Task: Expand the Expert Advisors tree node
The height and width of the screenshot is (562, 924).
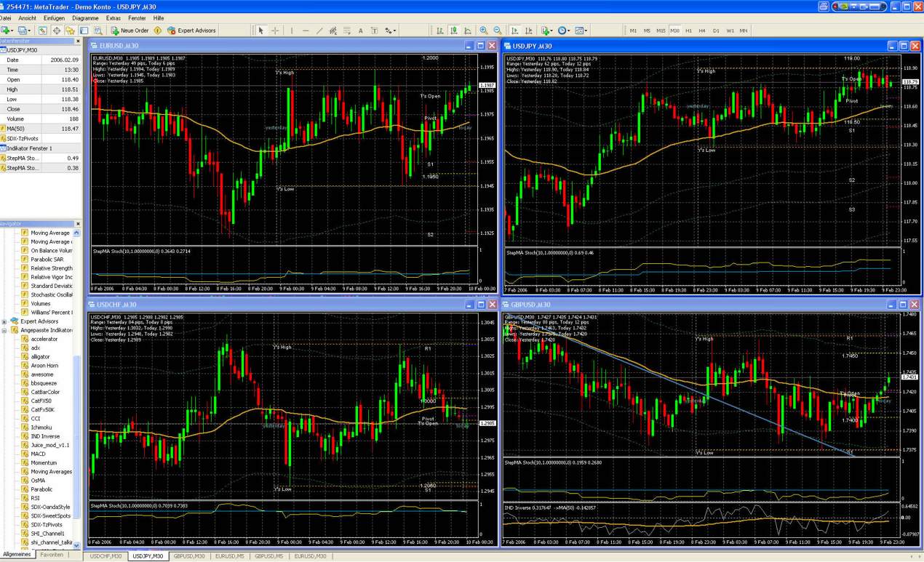Action: point(5,321)
